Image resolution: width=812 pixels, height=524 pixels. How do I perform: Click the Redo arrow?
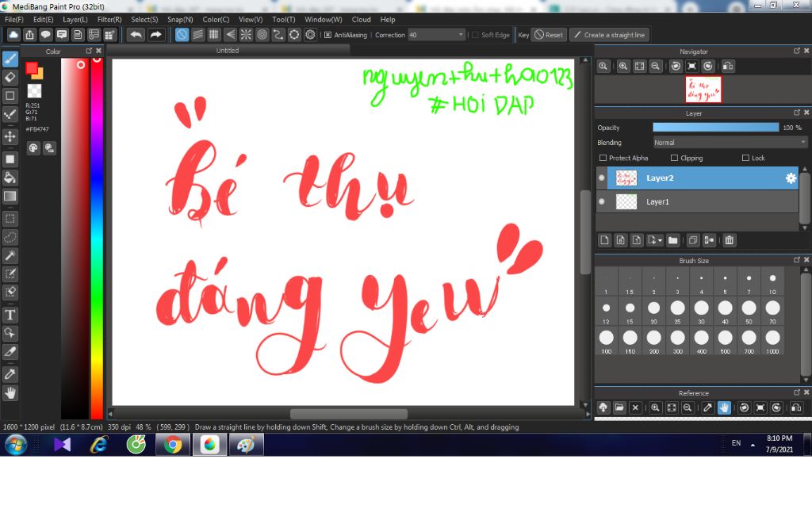tap(155, 35)
